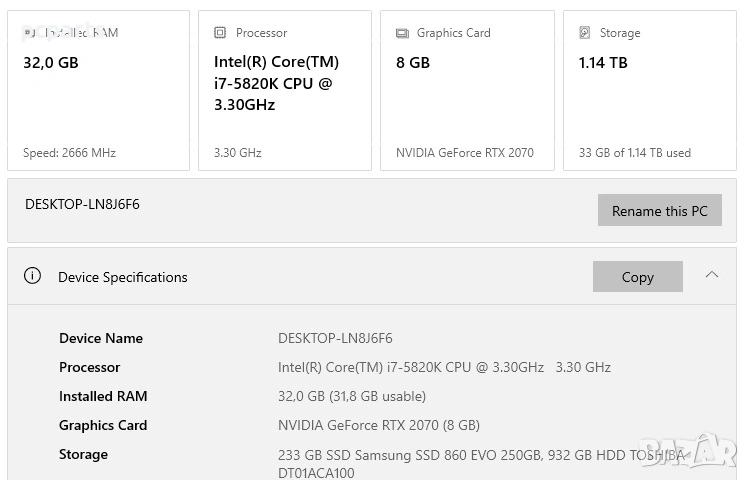749x480 pixels.
Task: Copy the device specifications
Action: [637, 277]
